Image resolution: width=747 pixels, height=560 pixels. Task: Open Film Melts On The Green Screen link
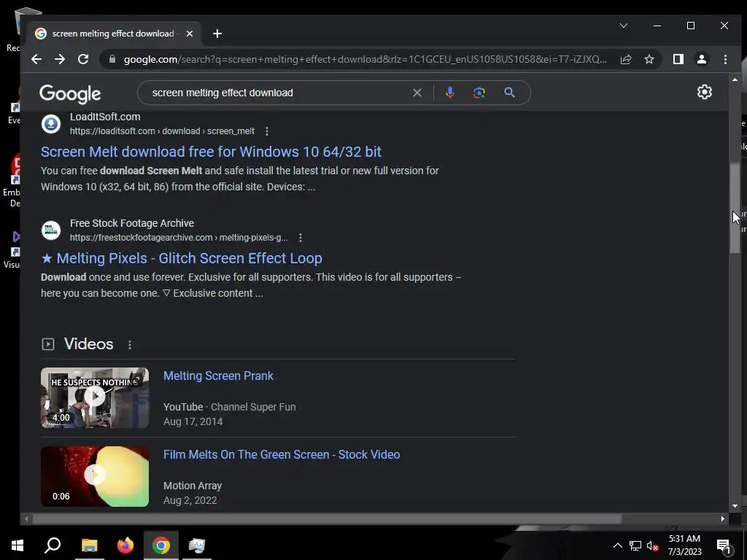[282, 454]
